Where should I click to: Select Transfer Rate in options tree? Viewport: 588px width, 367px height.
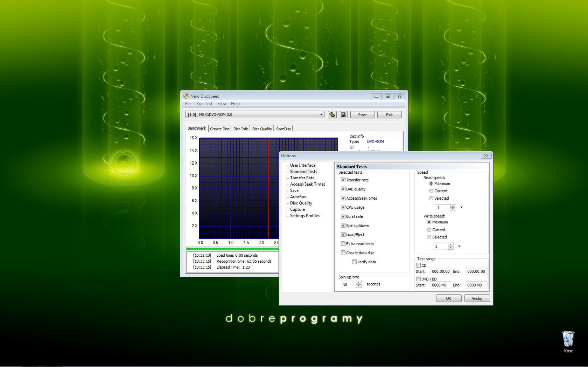pos(302,178)
